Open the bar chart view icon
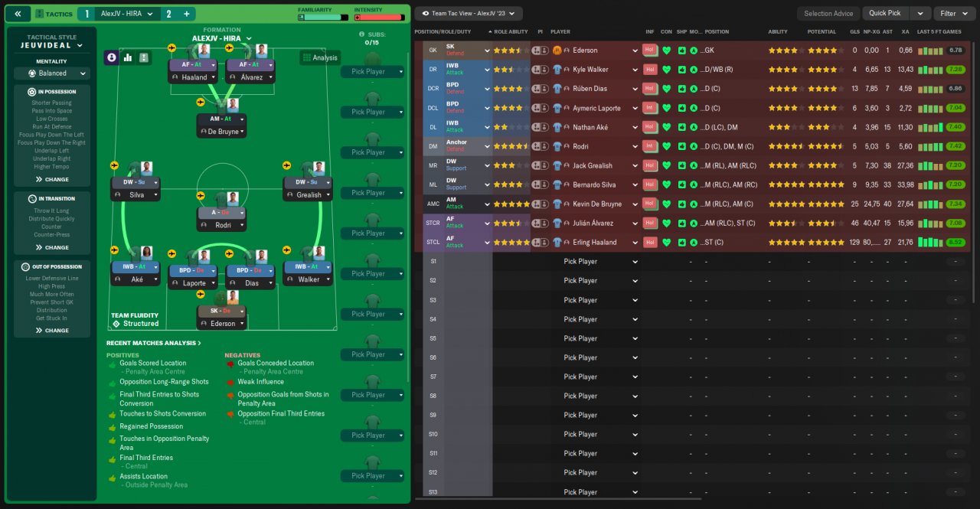Image resolution: width=980 pixels, height=509 pixels. (128, 57)
